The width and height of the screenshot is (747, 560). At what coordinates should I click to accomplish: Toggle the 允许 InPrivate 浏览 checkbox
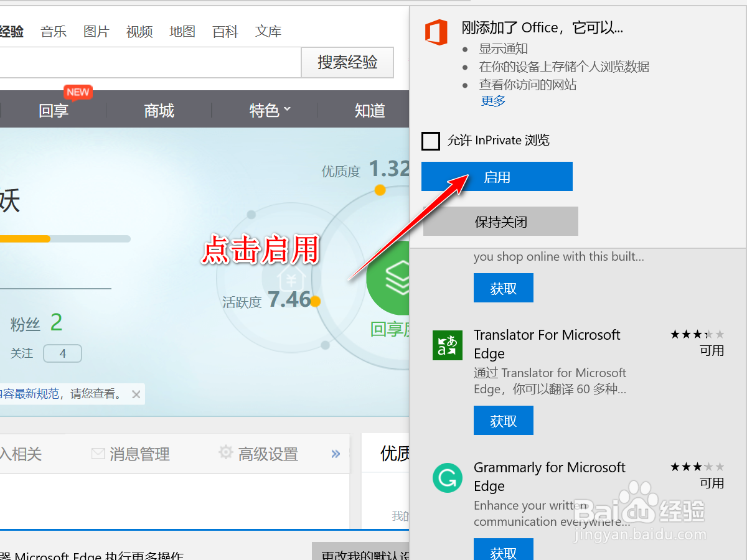click(431, 141)
